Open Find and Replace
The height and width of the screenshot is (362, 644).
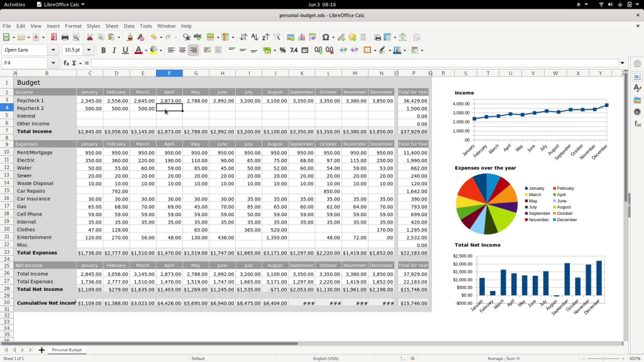click(187, 38)
